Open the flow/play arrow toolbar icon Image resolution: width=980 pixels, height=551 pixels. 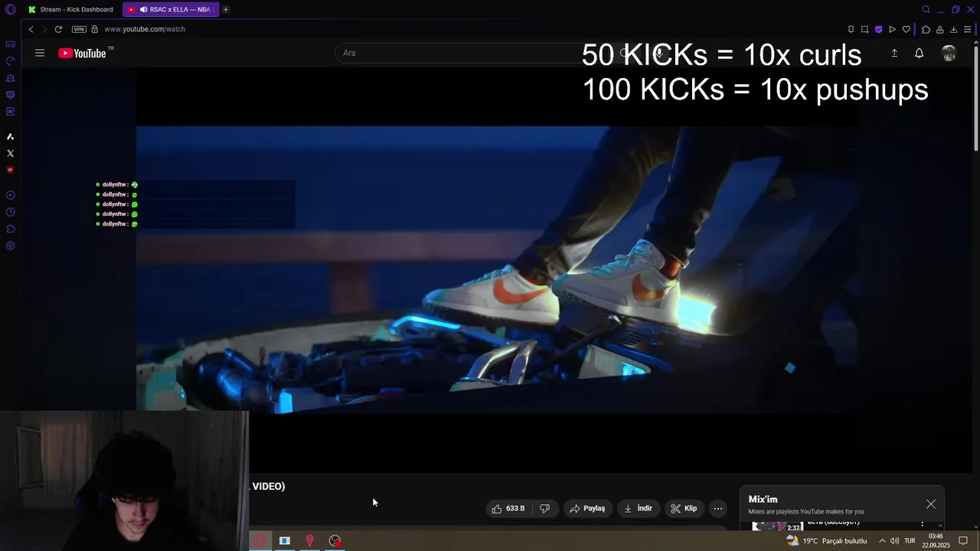click(x=892, y=29)
